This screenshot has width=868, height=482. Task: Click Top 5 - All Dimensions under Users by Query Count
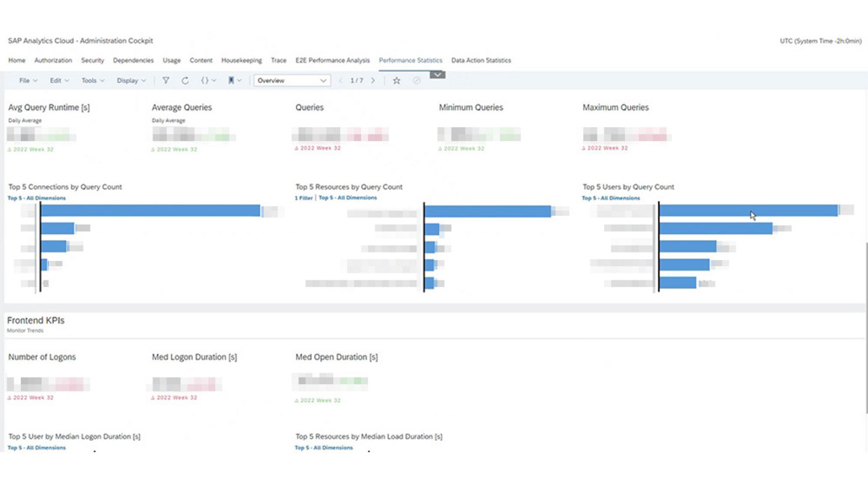(611, 198)
